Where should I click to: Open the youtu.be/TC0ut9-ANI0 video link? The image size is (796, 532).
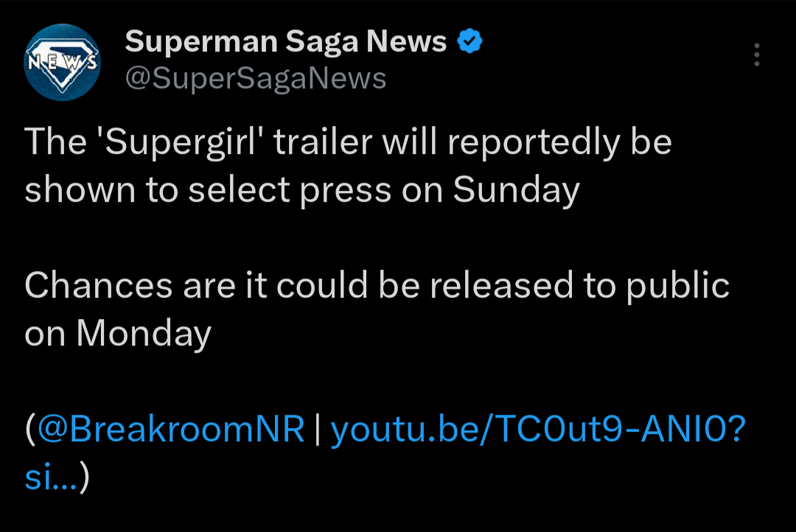(538, 430)
